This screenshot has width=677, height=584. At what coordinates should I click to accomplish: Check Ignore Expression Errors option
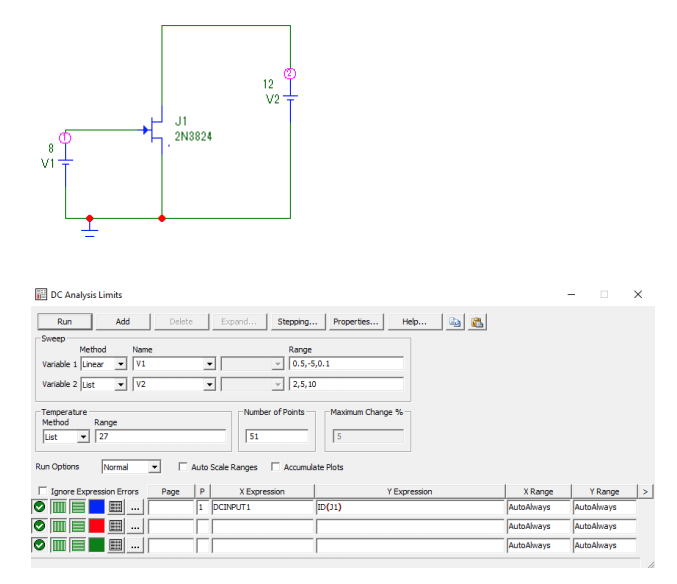pos(41,492)
